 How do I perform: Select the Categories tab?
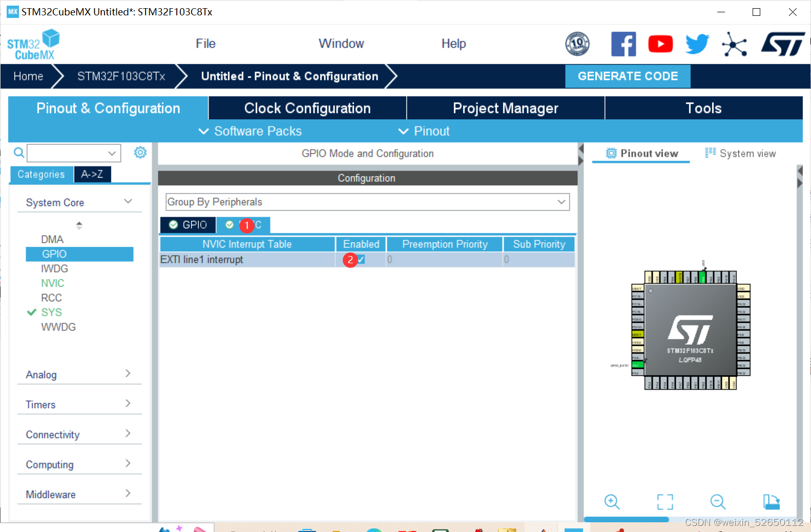(x=41, y=174)
